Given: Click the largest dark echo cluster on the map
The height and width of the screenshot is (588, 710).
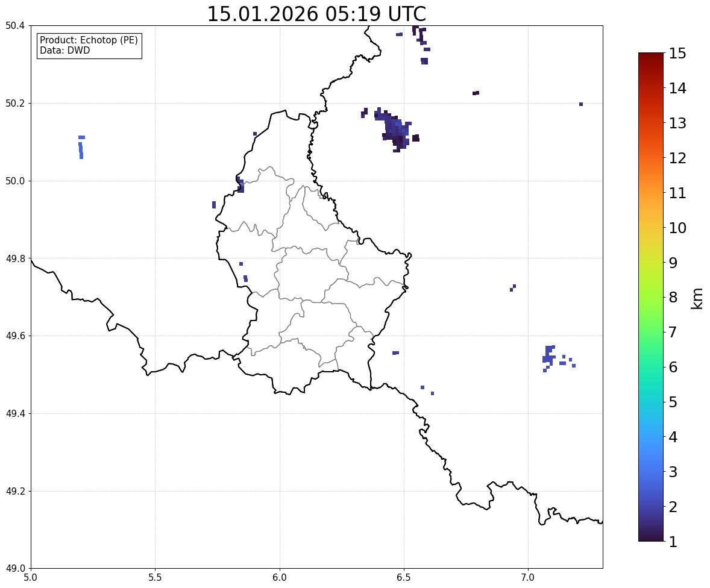Looking at the screenshot, I should click(x=393, y=129).
